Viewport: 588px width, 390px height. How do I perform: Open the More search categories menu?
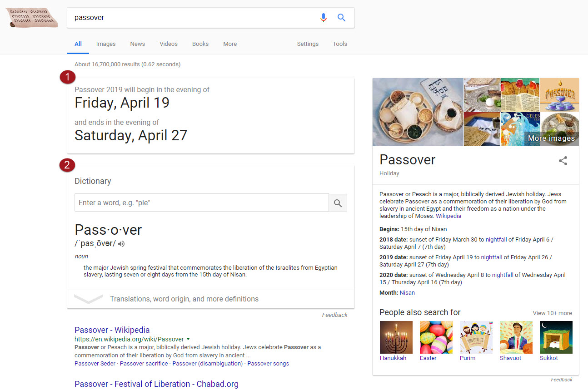click(230, 44)
